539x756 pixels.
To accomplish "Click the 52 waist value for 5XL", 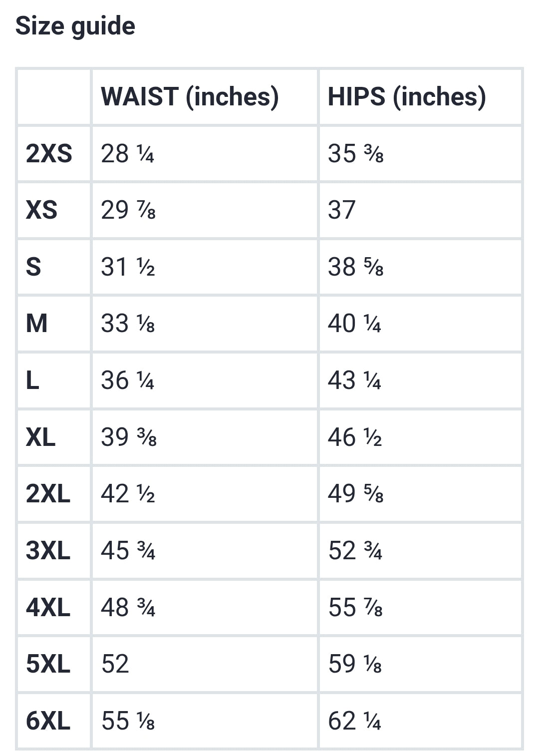I will point(115,664).
